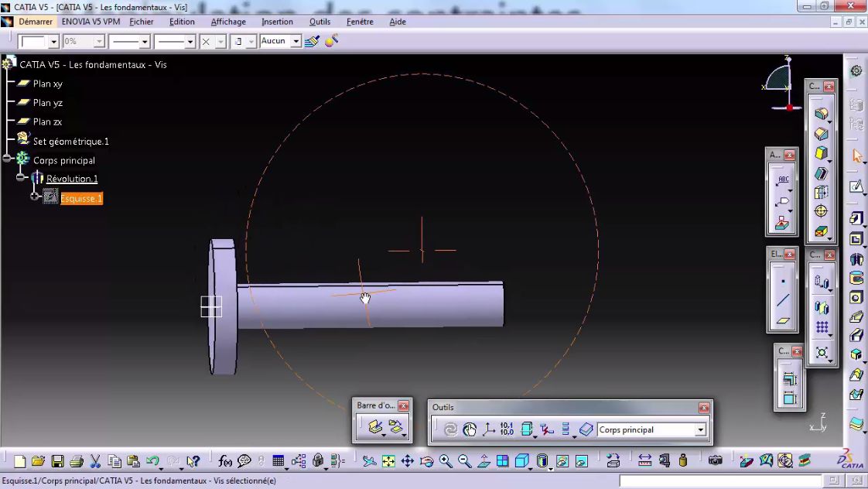Click the Fit All view icon
868x489 pixels.
point(387,460)
